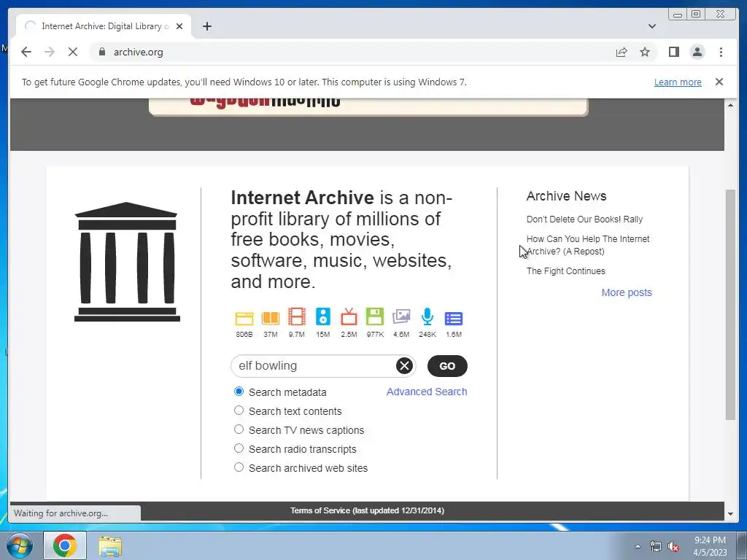Open How Can You Help The Internet Archive post

click(588, 245)
